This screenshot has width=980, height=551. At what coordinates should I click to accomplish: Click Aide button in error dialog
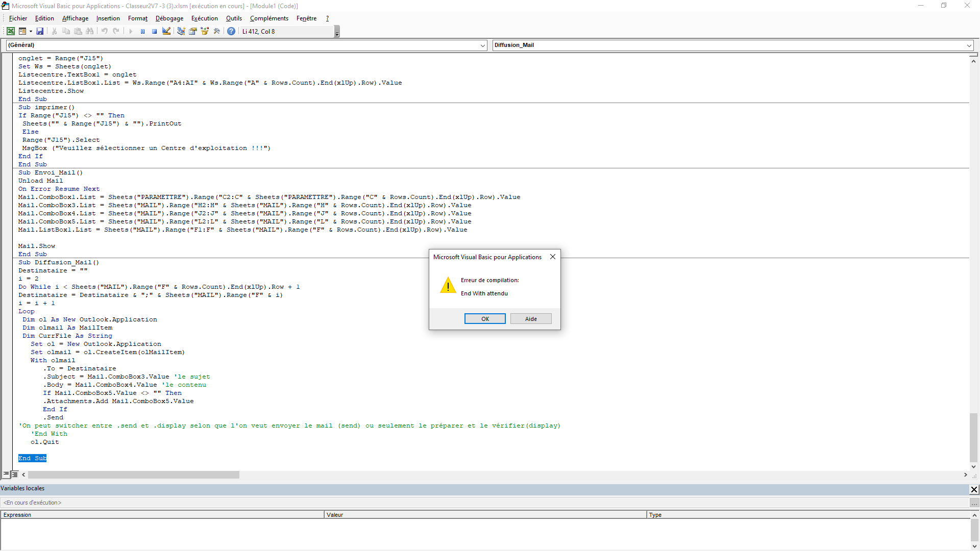(531, 319)
